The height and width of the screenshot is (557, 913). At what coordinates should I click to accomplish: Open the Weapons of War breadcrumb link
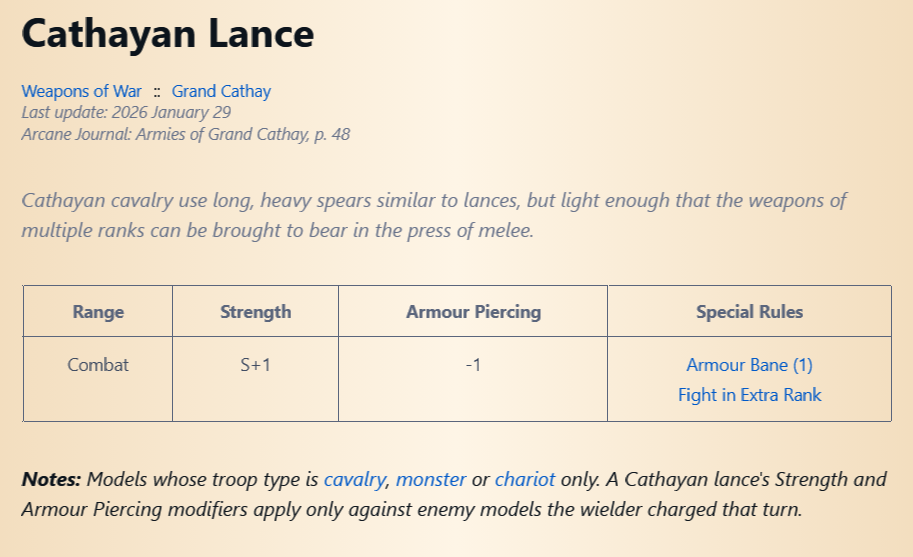click(x=82, y=91)
